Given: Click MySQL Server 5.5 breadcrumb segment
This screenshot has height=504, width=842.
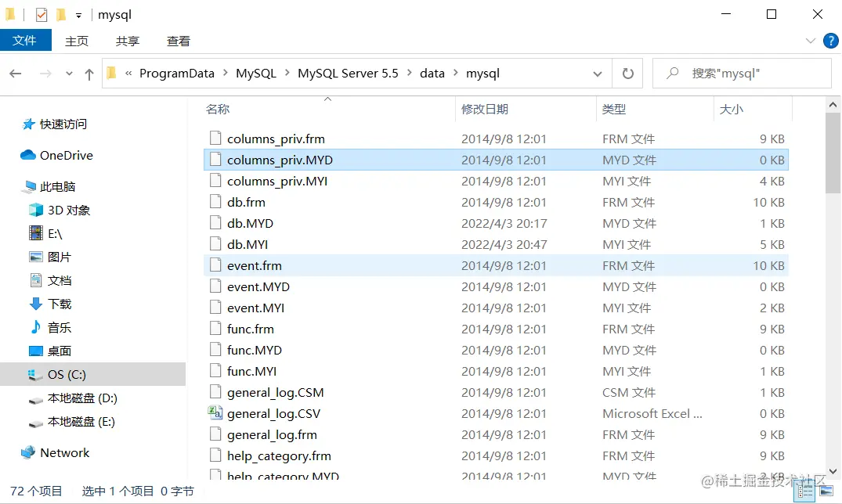Looking at the screenshot, I should (348, 73).
